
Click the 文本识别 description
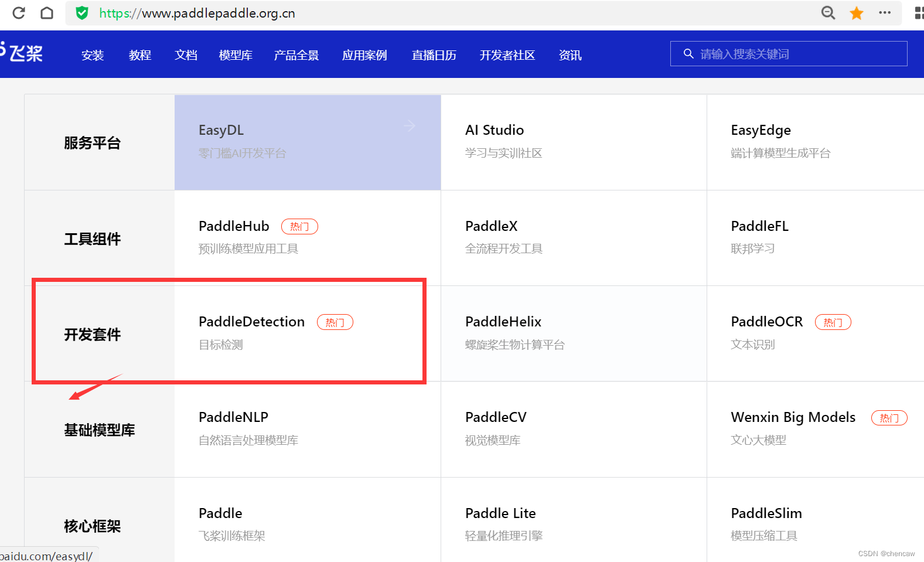[753, 345]
